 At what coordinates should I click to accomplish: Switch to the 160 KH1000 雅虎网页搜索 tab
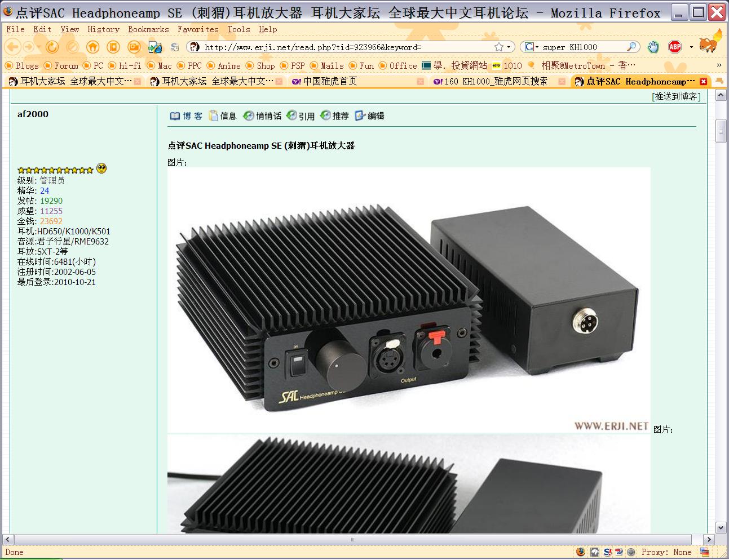(498, 82)
